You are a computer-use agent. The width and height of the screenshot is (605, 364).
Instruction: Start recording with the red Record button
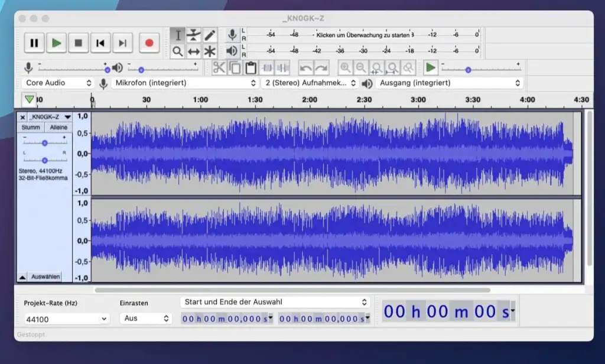(149, 43)
